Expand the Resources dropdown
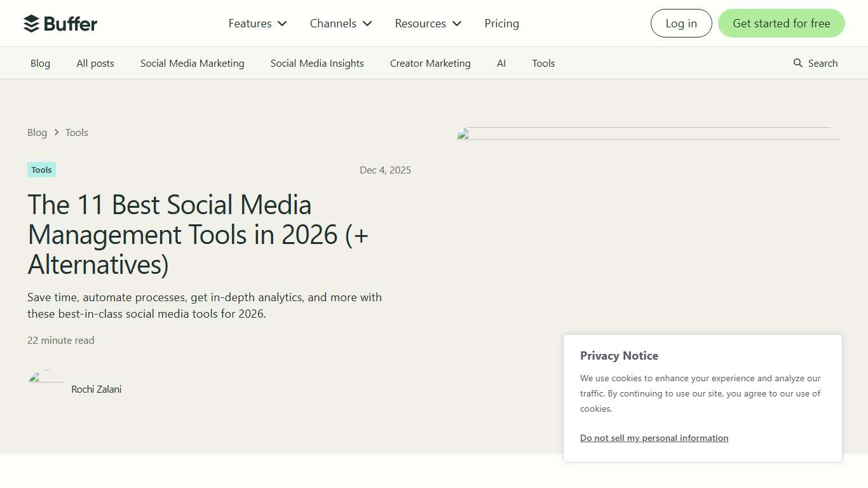868x488 pixels. (x=427, y=24)
